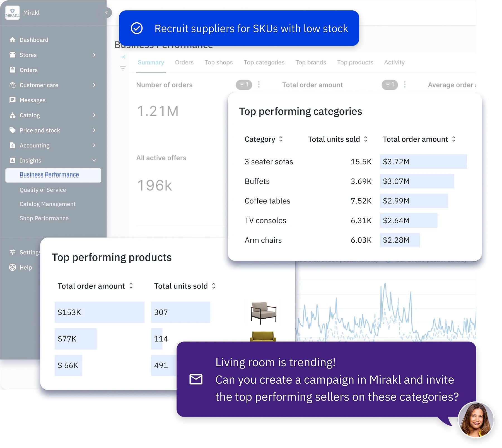The height and width of the screenshot is (448, 502).
Task: Open the Help menu item
Action: pyautogui.click(x=26, y=267)
